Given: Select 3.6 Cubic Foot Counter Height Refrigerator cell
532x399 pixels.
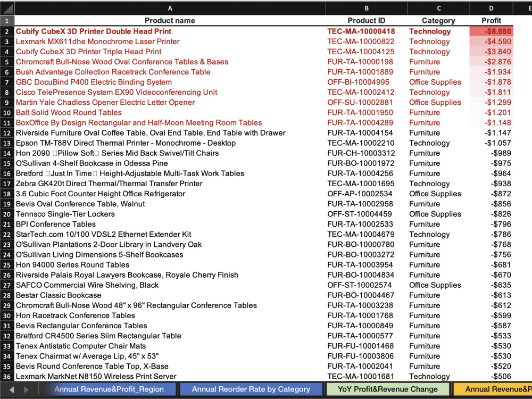Looking at the screenshot, I should (170, 194).
